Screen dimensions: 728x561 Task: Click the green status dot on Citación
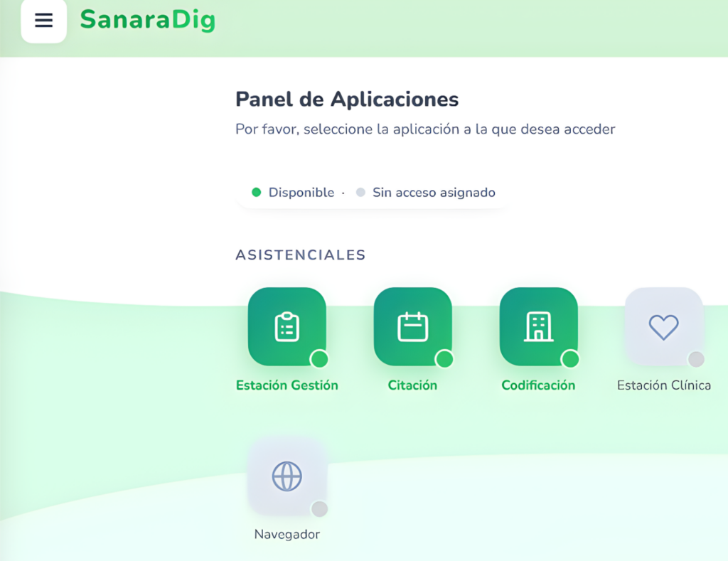click(445, 359)
